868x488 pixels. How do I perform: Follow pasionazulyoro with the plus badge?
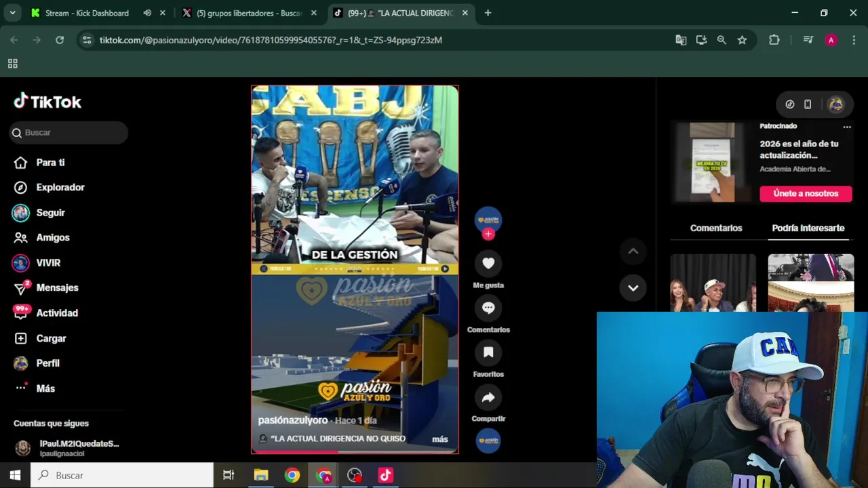(x=488, y=234)
